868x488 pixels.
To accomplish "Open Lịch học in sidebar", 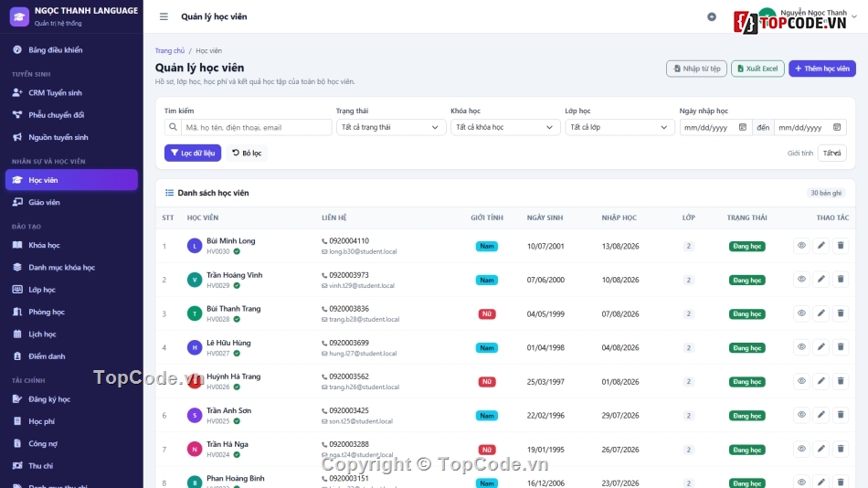I will click(x=71, y=334).
